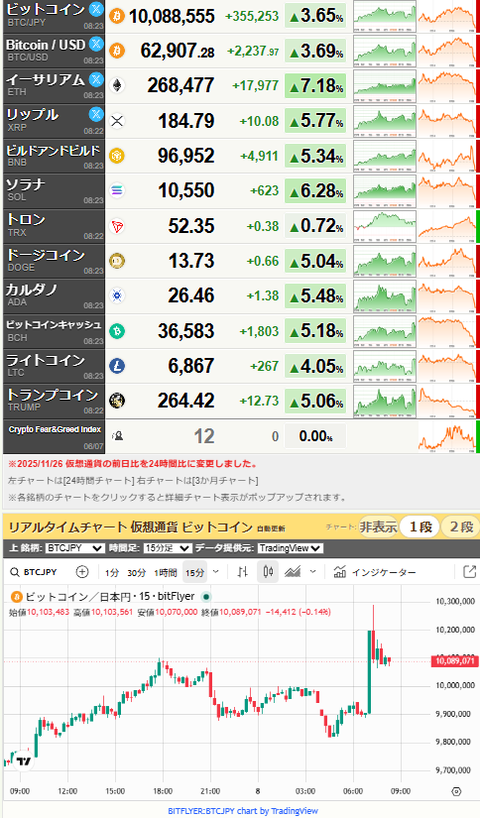This screenshot has width=480, height=818.
Task: Open the BITFLYER:BTCJPY chart by TradingView link
Action: [x=243, y=811]
